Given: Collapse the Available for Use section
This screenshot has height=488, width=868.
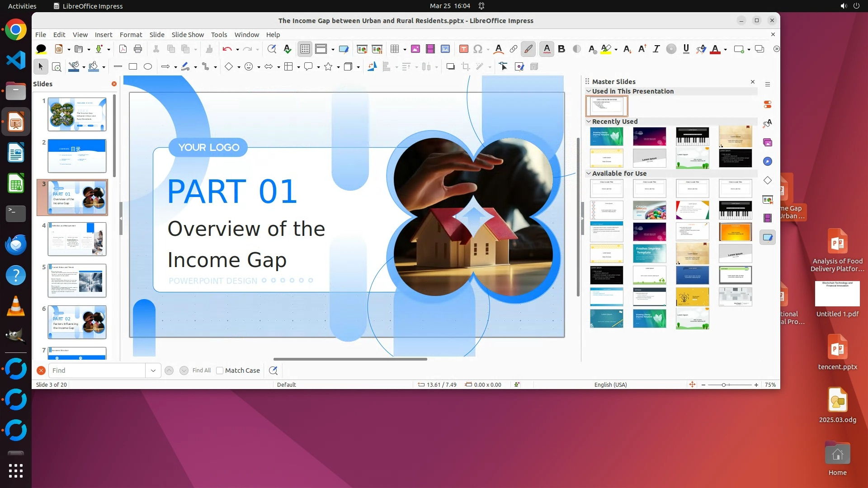Looking at the screenshot, I should [589, 174].
